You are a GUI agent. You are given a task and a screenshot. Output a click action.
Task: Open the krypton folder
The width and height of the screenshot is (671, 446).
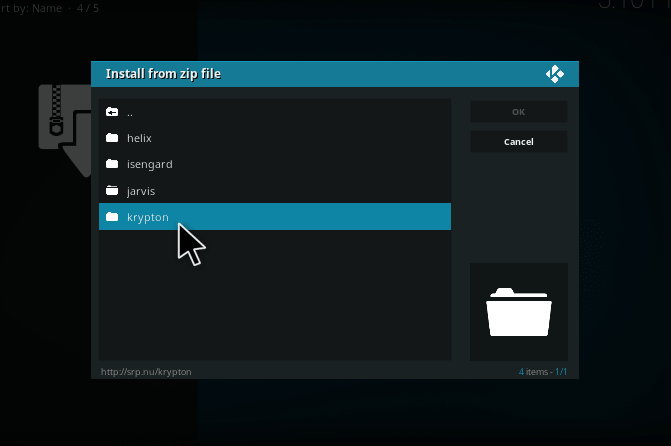pos(275,217)
